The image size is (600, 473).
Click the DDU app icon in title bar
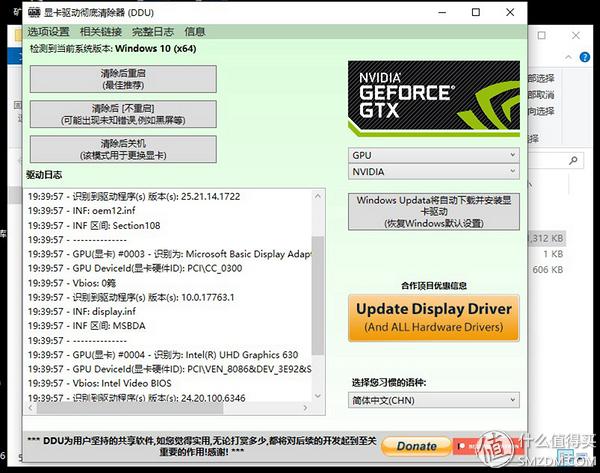tap(34, 13)
